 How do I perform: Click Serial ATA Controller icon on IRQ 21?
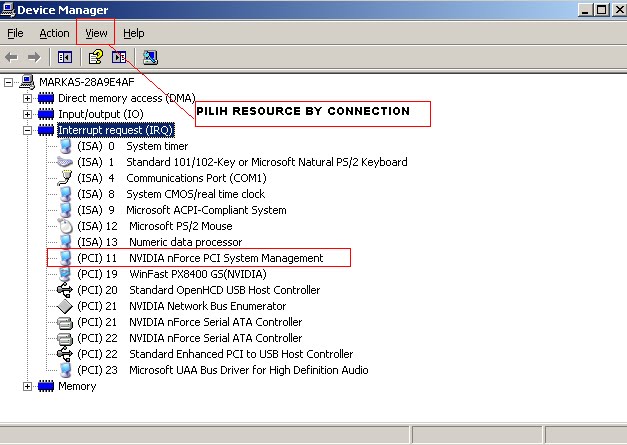tap(65, 322)
